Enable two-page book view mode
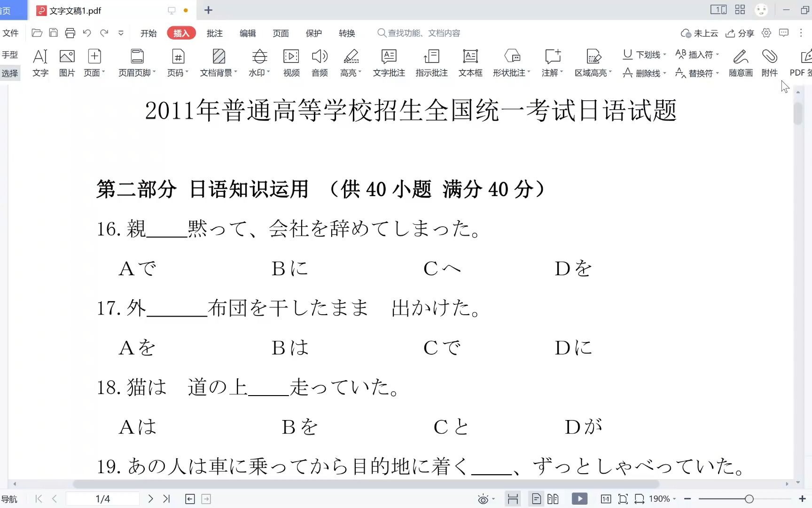 pos(553,499)
